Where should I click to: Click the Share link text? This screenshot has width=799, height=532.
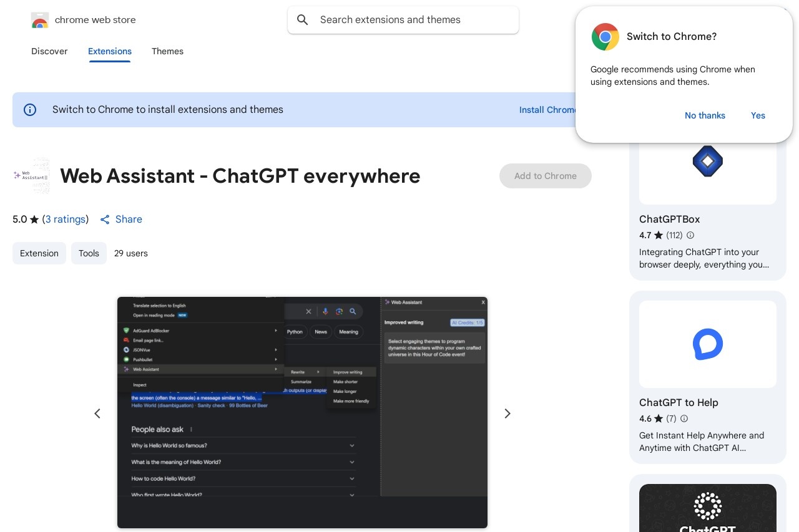129,220
